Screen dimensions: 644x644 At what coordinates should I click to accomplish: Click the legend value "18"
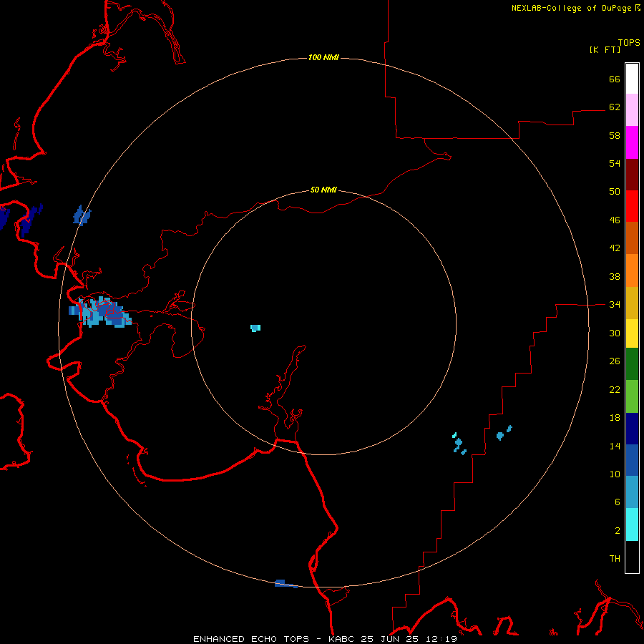(x=615, y=418)
